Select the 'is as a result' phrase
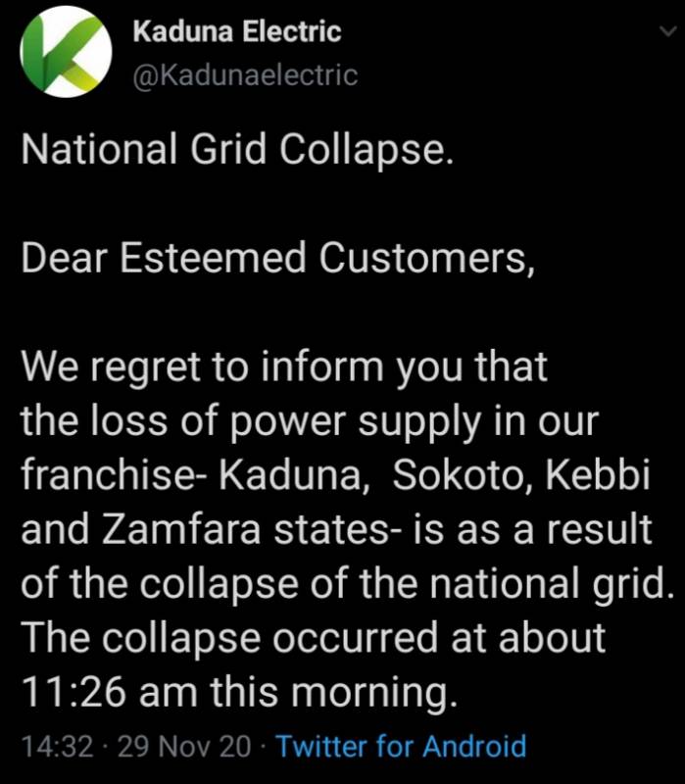This screenshot has height=784, width=685. [x=532, y=529]
